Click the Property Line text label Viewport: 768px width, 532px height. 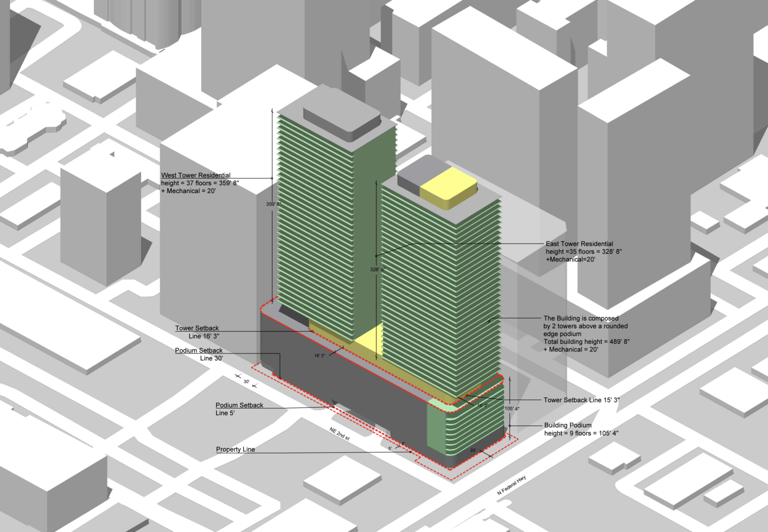point(235,449)
